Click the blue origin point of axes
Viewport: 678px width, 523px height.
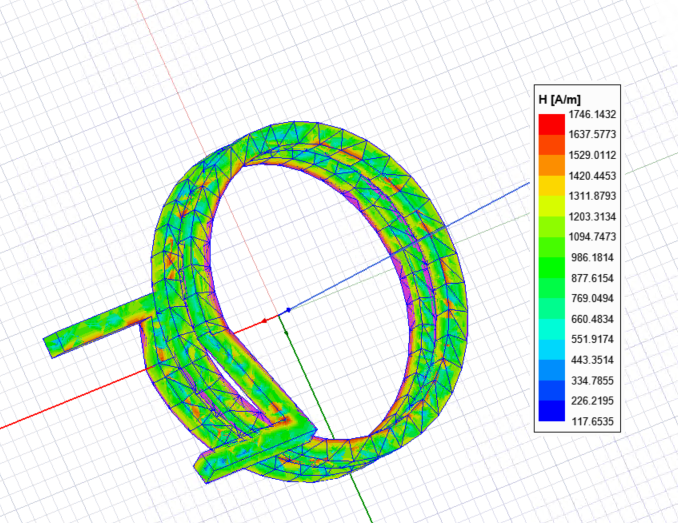click(x=288, y=309)
